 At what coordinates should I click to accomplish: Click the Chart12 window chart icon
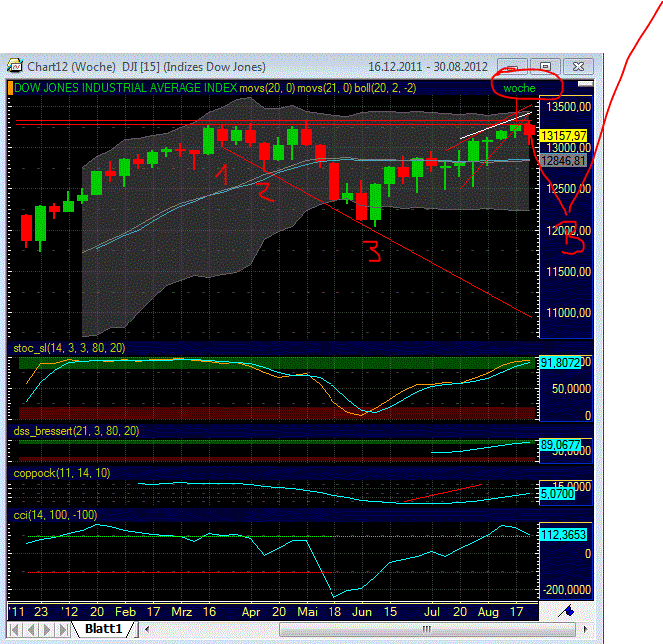click(x=15, y=66)
